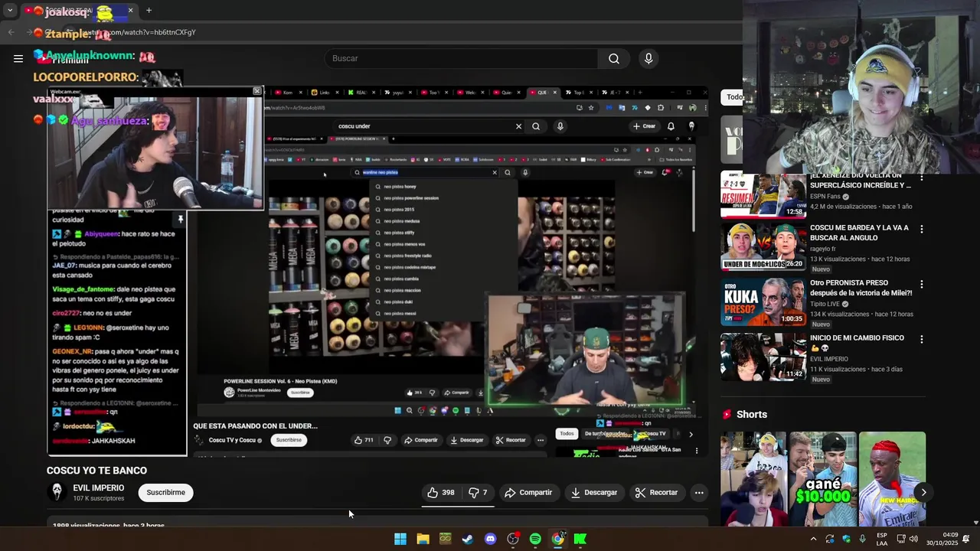Open options menu for ESPN Fans video

[x=921, y=178]
